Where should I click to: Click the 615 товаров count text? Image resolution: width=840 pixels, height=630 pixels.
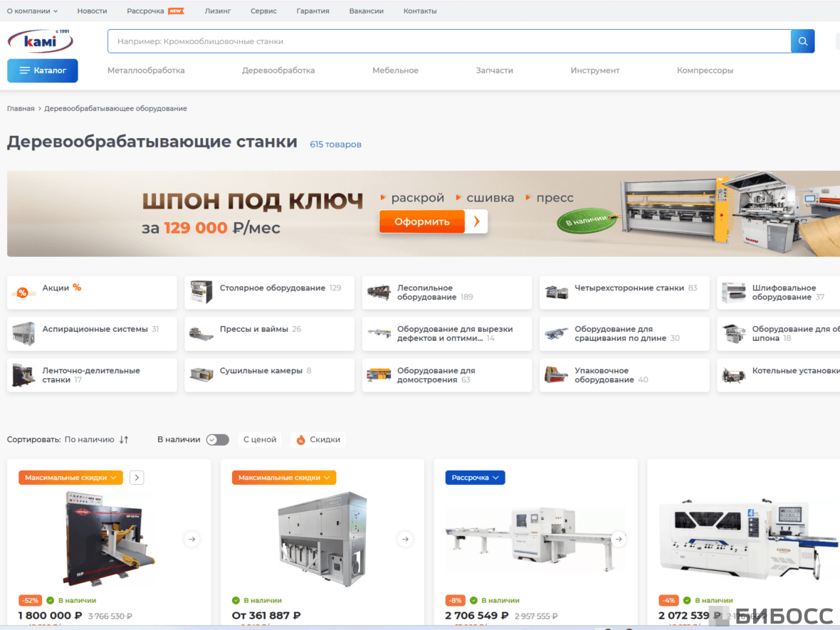(335, 145)
